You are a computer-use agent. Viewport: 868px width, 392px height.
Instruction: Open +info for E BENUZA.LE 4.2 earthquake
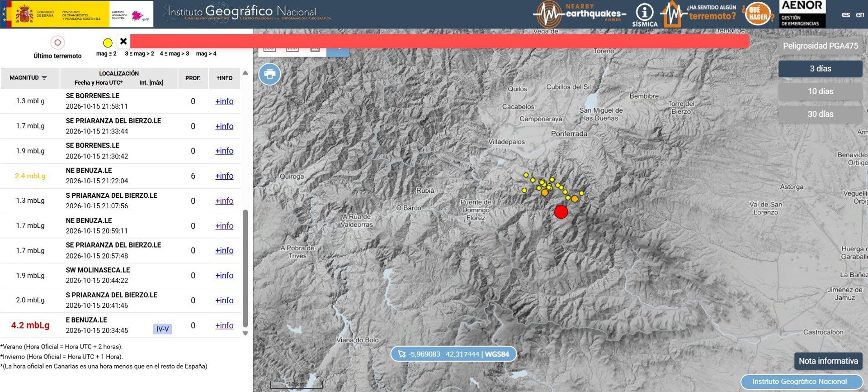tap(224, 325)
